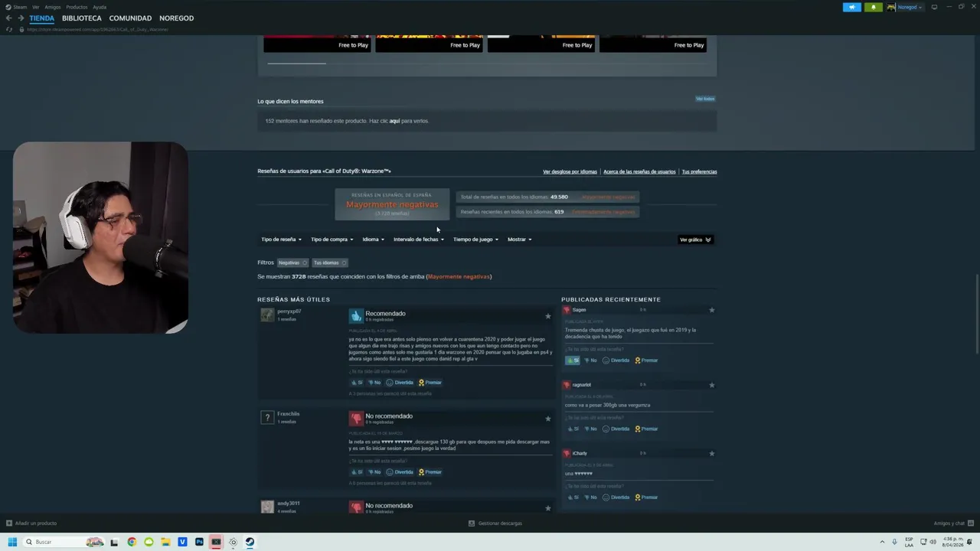980x551 pixels.
Task: Click the award star on iCharly's review
Action: pyautogui.click(x=712, y=453)
